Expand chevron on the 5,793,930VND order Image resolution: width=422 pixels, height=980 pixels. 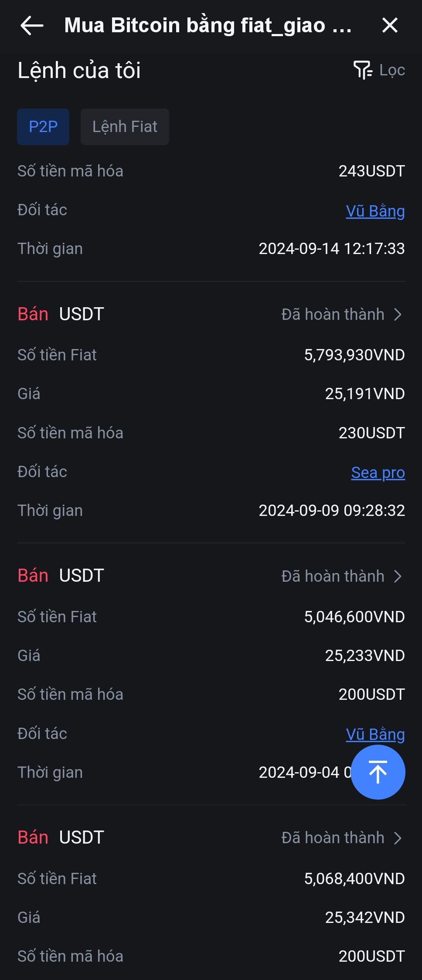[398, 315]
